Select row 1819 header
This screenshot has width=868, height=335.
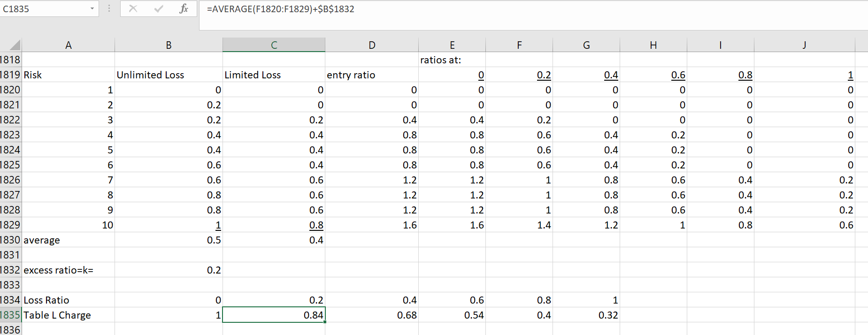coord(10,75)
